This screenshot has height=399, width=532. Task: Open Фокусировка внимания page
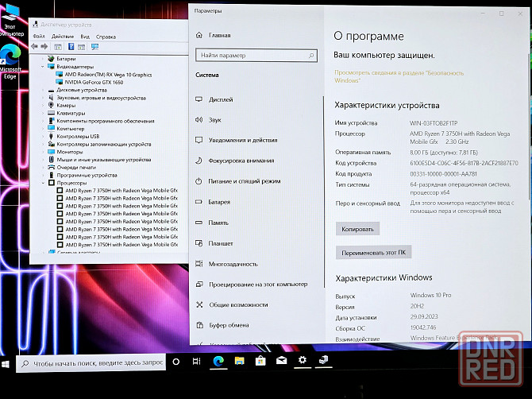(x=235, y=161)
